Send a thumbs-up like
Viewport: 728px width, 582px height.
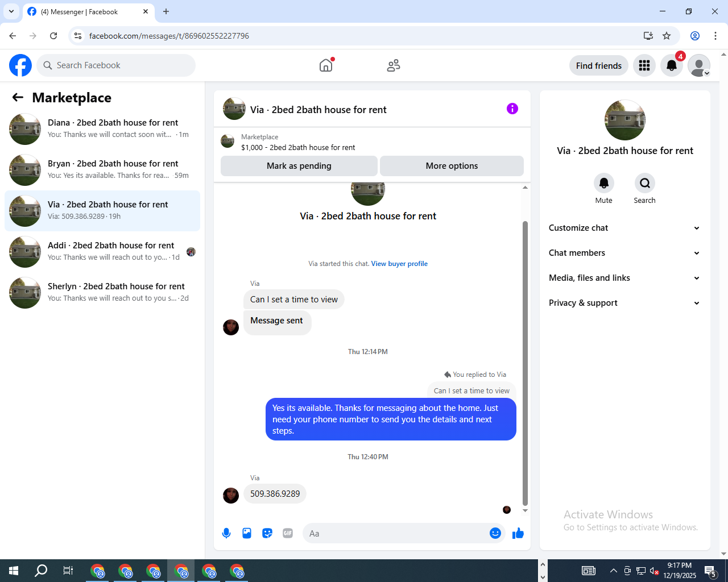pos(518,533)
